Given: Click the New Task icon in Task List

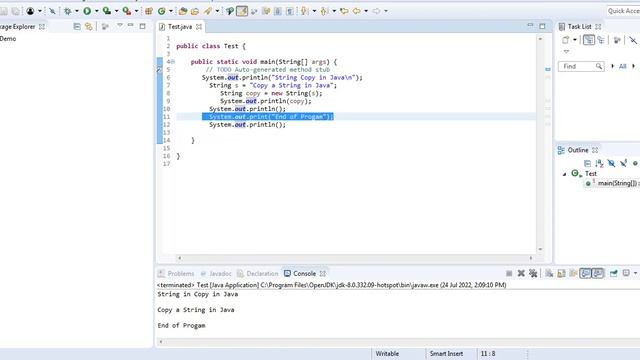Looking at the screenshot, I should point(566,40).
